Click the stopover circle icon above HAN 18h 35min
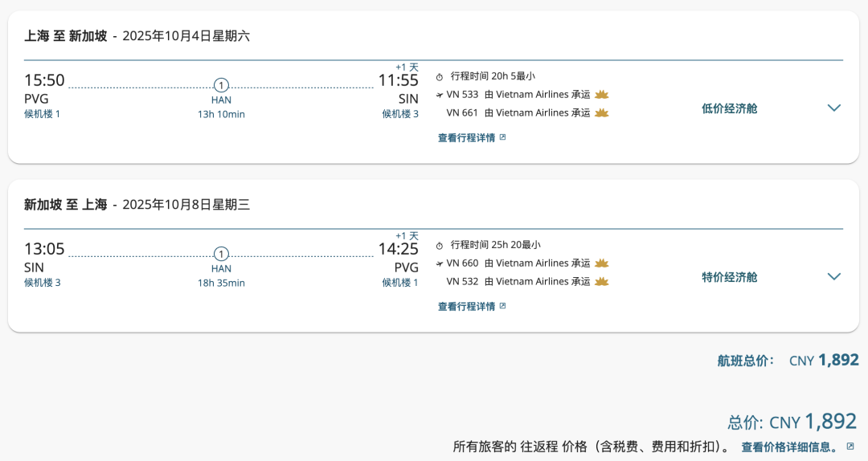The image size is (868, 461). point(221,254)
